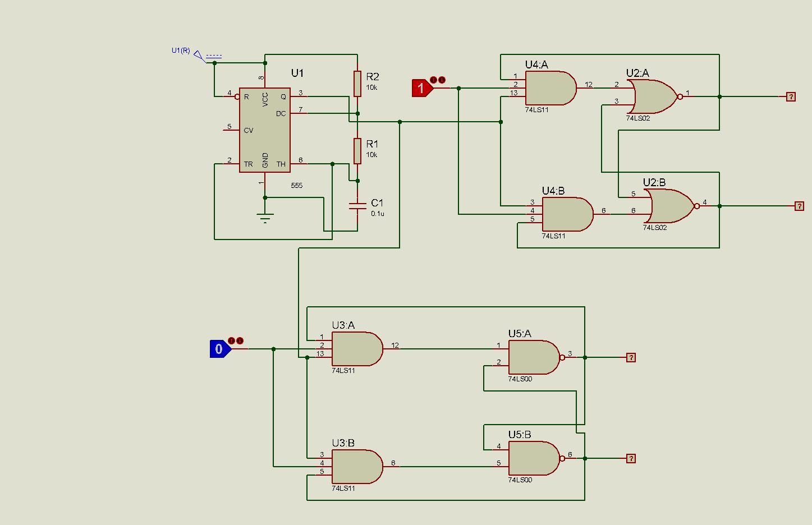Screen dimensions: 812x525
Task: Select AND gate U3:B
Action: point(356,466)
